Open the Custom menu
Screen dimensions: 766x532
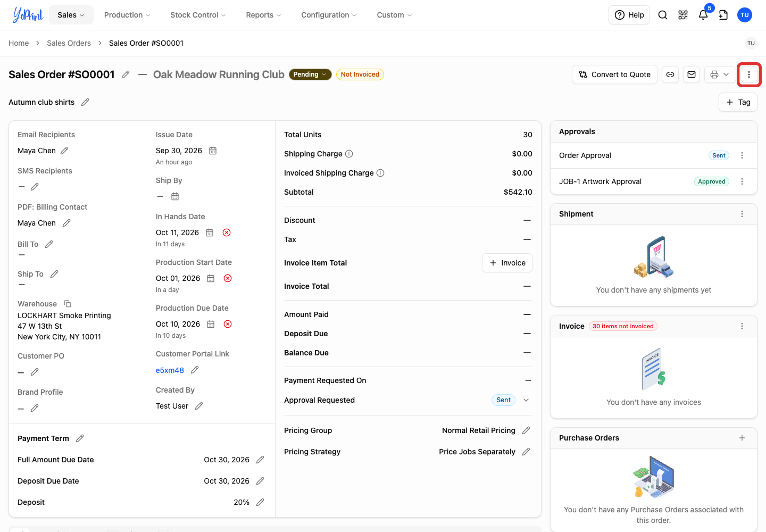(394, 15)
